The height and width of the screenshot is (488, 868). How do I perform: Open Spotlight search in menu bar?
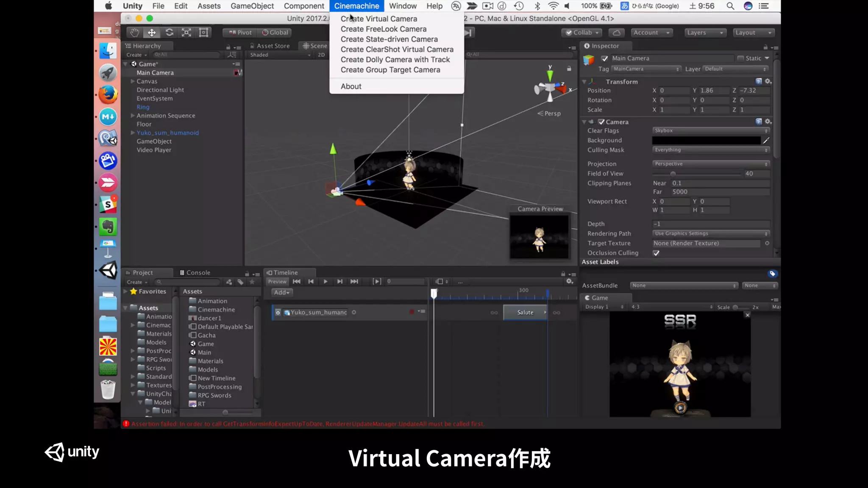[x=730, y=6]
